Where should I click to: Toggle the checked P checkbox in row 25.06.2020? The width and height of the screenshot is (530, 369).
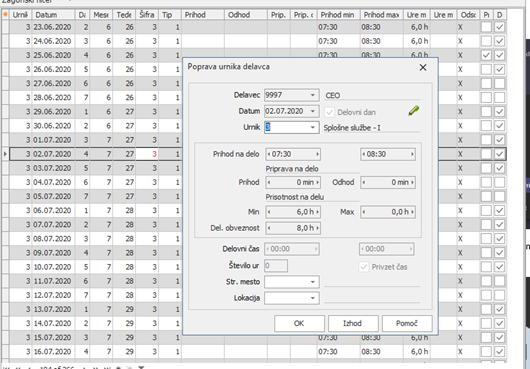[486, 55]
